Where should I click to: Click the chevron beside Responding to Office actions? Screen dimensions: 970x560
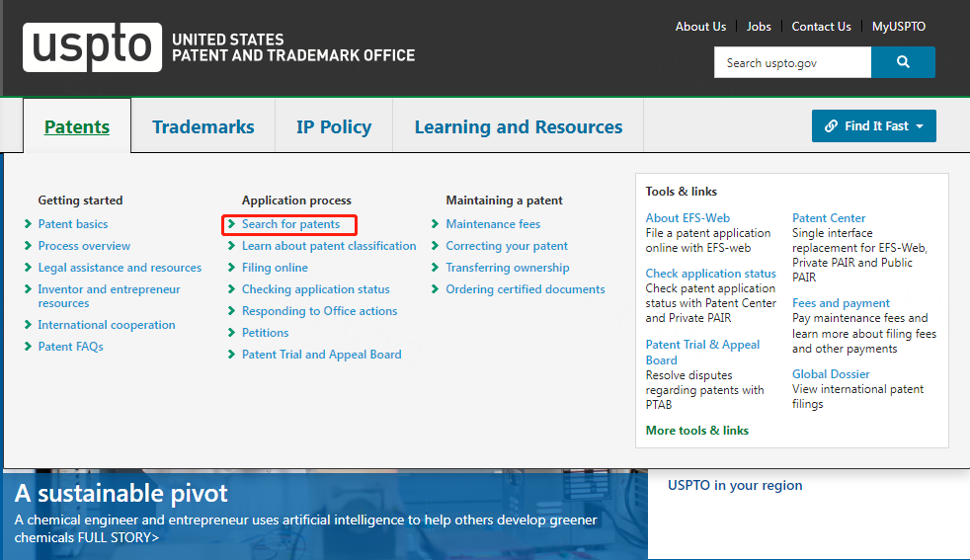(231, 311)
